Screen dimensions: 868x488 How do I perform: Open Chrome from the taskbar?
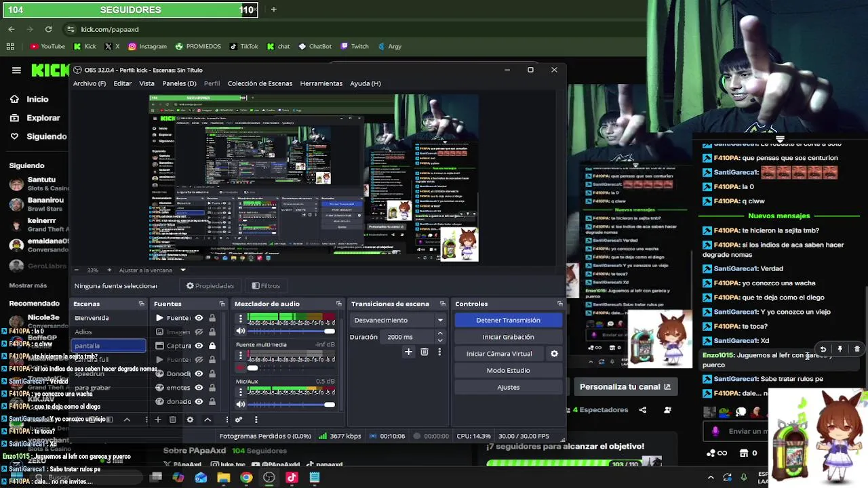(246, 477)
